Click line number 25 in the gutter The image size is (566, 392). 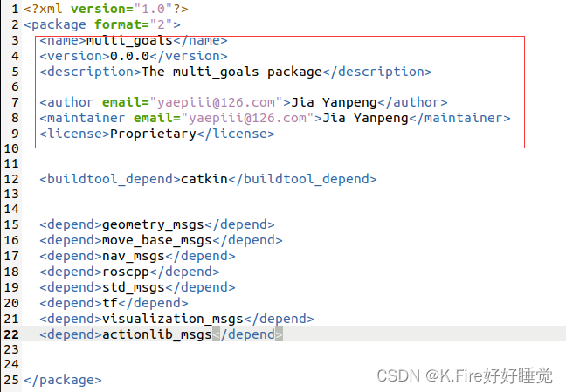tap(11, 380)
